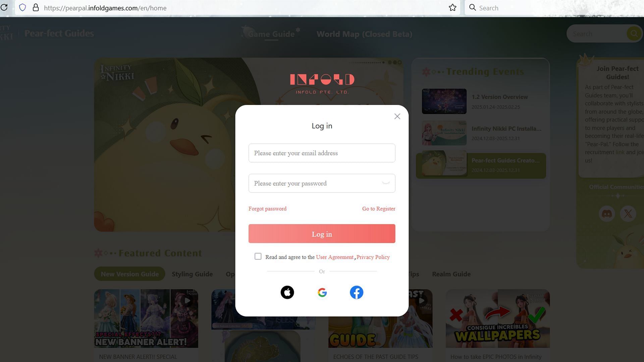This screenshot has height=362, width=644.
Task: Click Forgot password link
Action: tap(267, 208)
